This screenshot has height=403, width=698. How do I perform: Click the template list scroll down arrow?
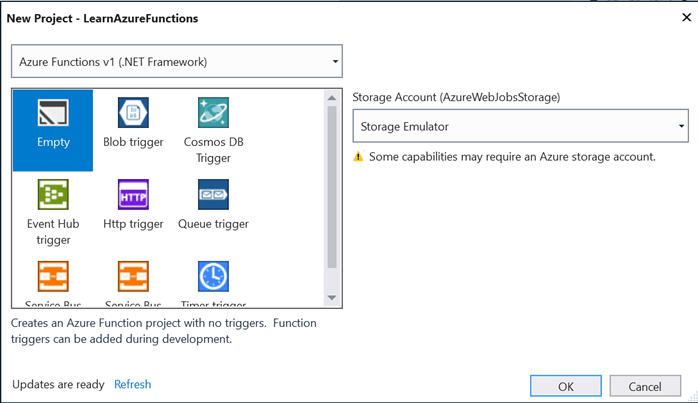[x=332, y=298]
